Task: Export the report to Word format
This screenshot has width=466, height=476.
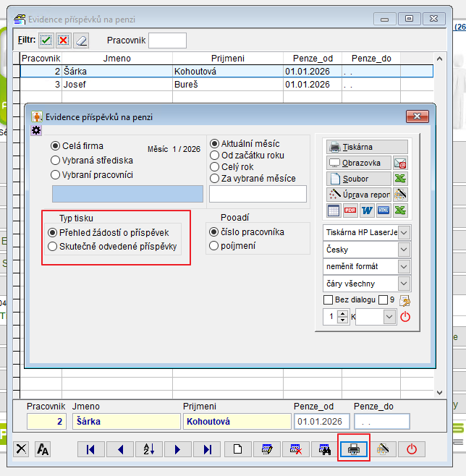Action: [368, 211]
